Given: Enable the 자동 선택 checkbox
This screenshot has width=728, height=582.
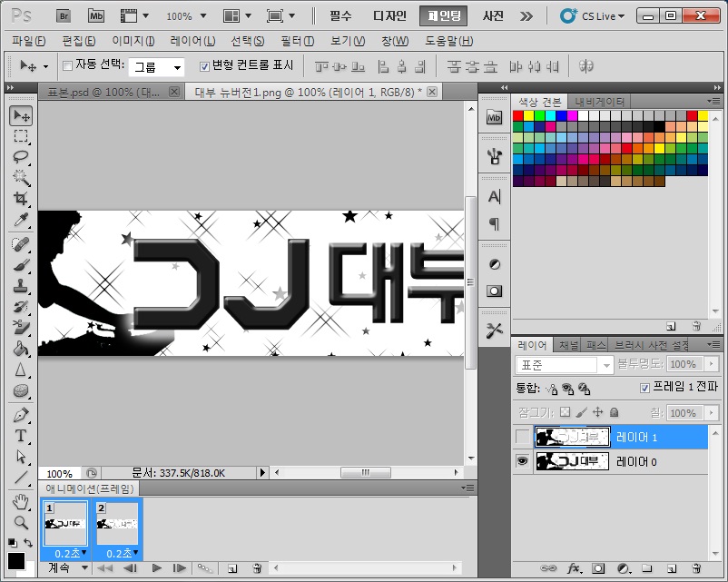Looking at the screenshot, I should (x=67, y=66).
